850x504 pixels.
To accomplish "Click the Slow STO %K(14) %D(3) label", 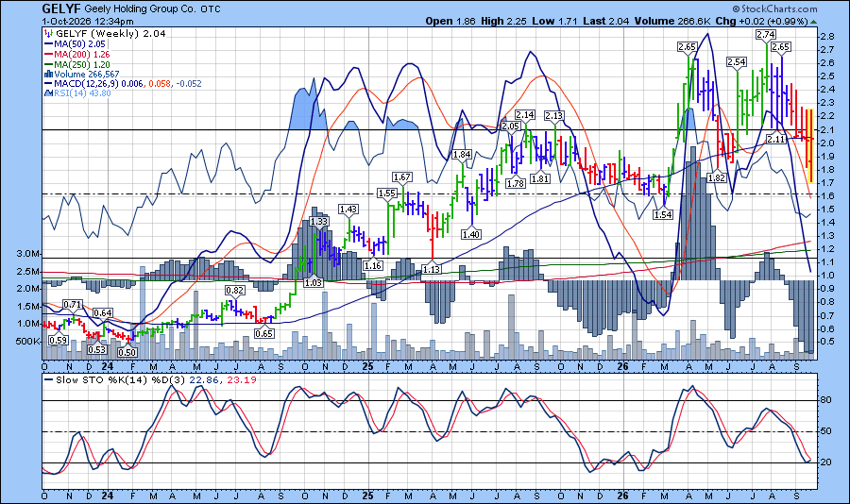I will (x=121, y=380).
